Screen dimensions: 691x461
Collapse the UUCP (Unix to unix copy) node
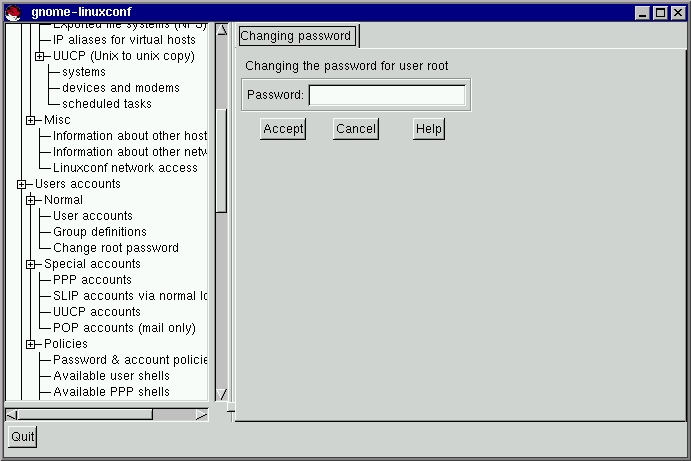[40, 56]
